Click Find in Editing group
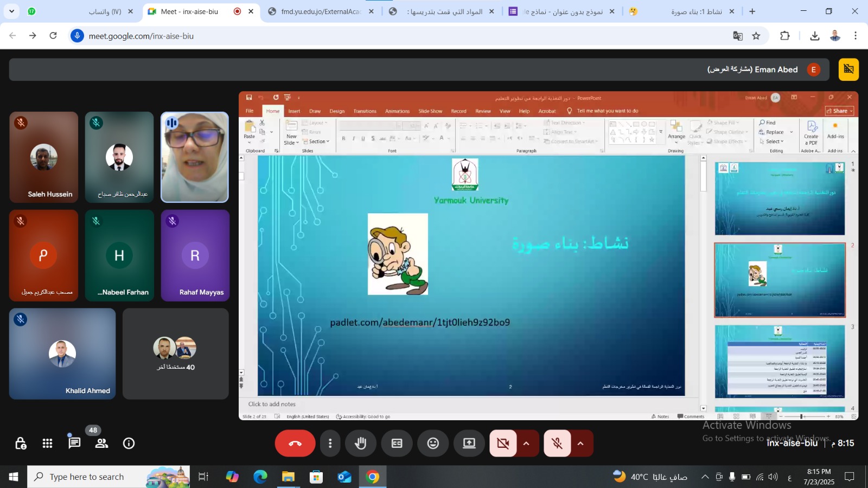The image size is (868, 488). (x=768, y=123)
